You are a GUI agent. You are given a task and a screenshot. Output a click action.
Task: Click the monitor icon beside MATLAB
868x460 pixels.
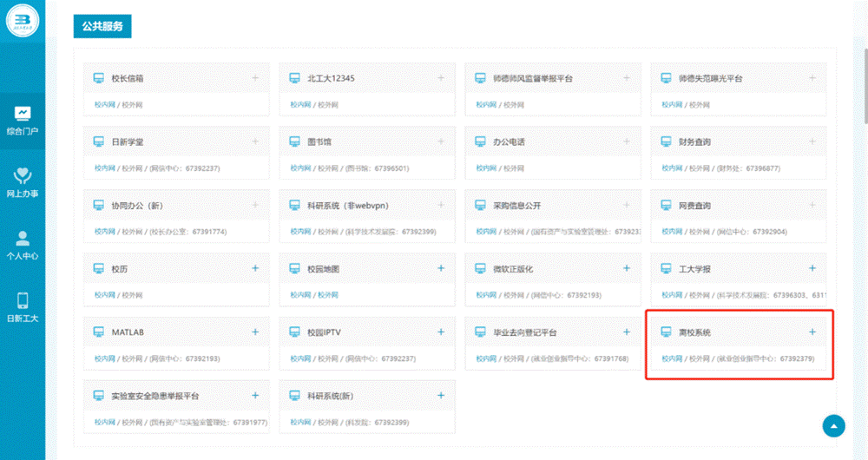tap(99, 332)
